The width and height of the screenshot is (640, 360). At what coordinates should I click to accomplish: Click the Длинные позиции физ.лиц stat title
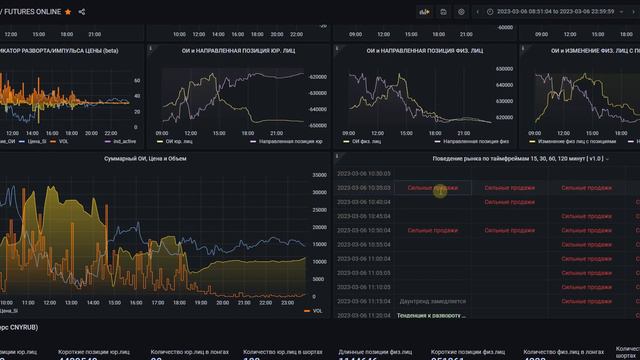tap(375, 352)
